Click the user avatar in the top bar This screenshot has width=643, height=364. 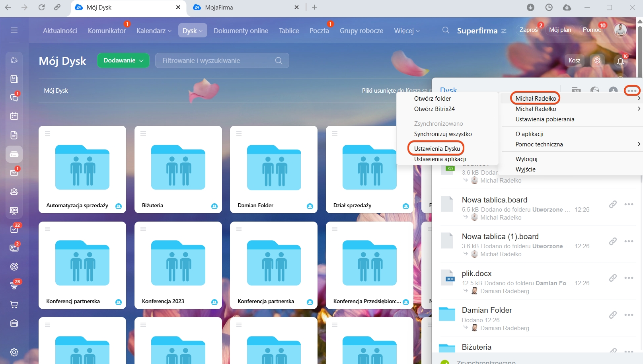tap(620, 30)
